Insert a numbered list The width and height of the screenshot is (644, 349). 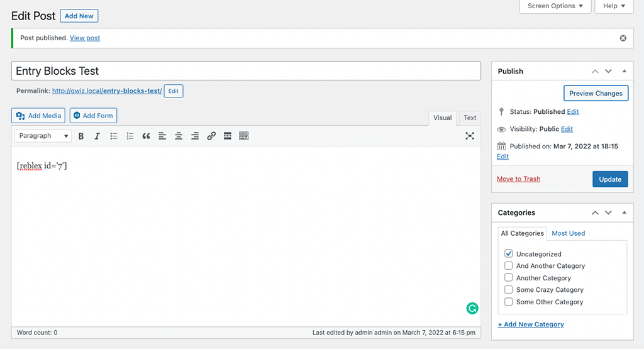pos(130,136)
